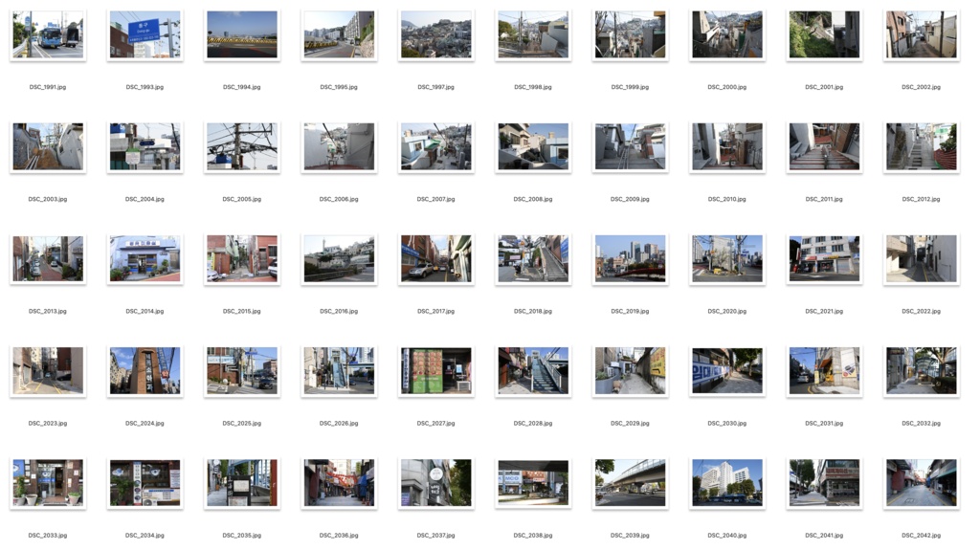Image resolution: width=980 pixels, height=550 pixels.
Task: Choose the DSC_2029.jpg thumbnail
Action: pos(630,371)
